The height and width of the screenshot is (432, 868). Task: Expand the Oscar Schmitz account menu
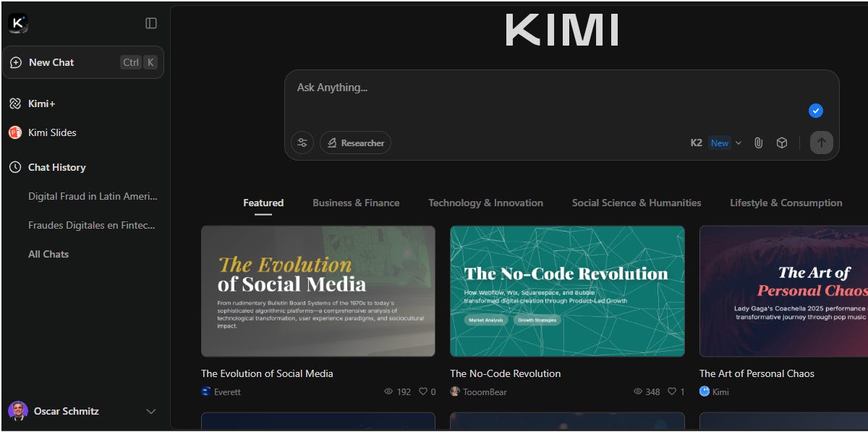coord(151,411)
